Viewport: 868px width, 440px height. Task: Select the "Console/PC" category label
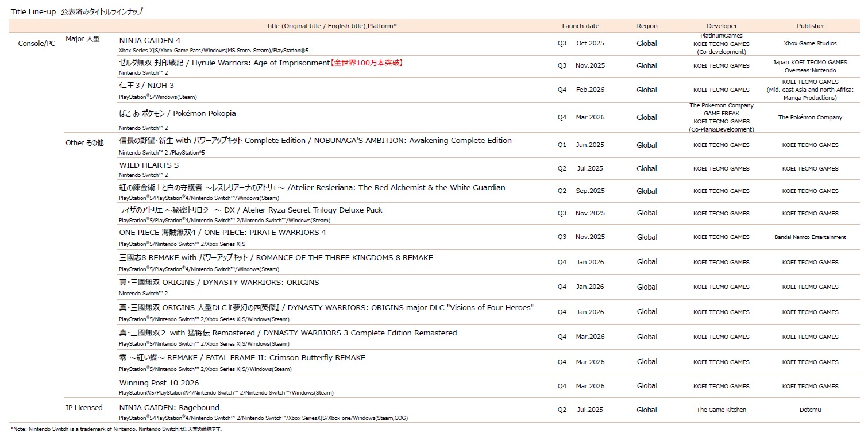pos(37,44)
